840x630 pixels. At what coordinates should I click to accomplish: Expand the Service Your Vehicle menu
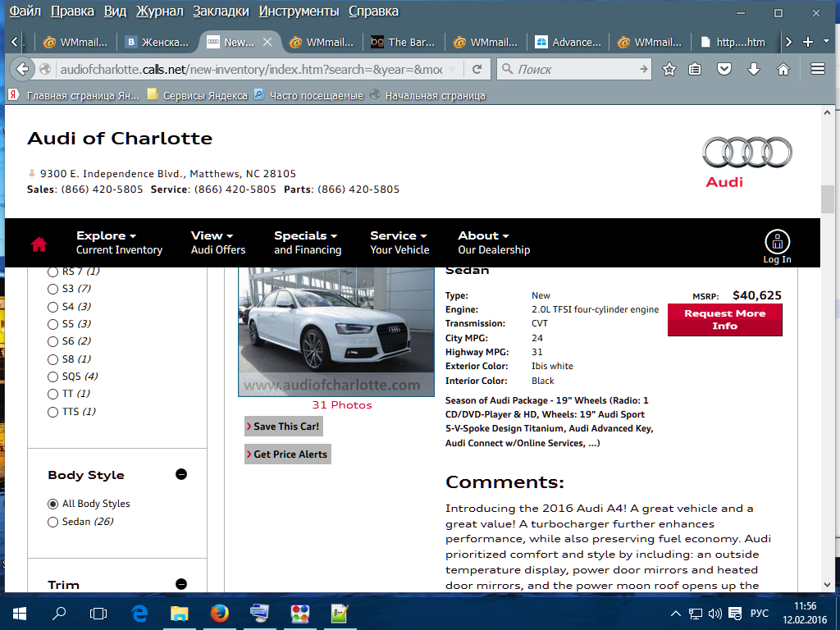(x=399, y=243)
